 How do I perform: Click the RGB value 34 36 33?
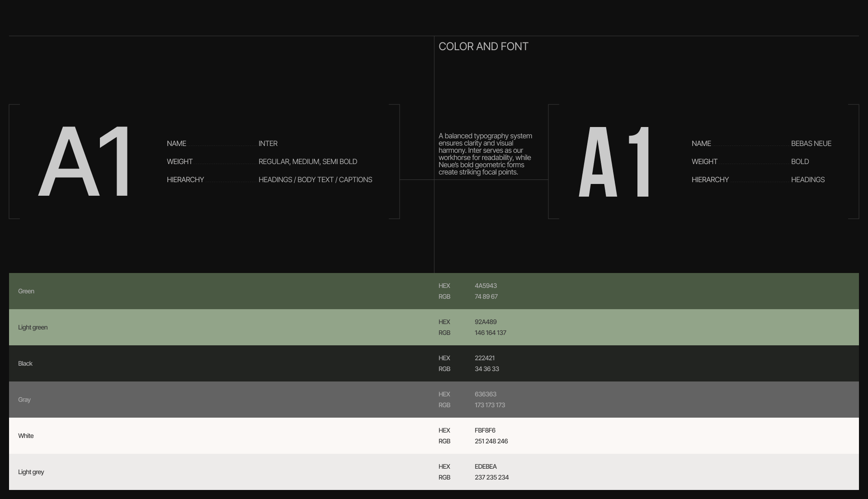pyautogui.click(x=486, y=369)
